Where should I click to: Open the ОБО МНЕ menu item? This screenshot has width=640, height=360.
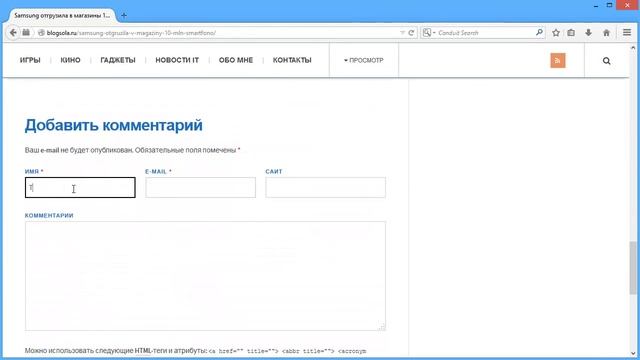coord(236,60)
